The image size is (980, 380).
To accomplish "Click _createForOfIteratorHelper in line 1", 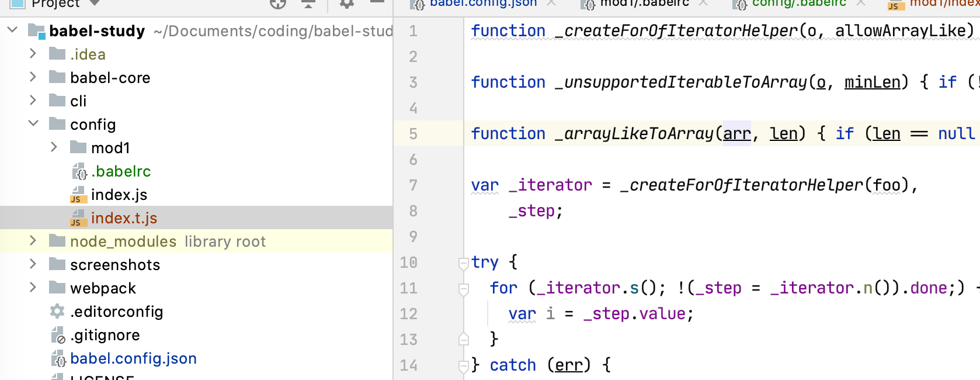I will coord(676,30).
